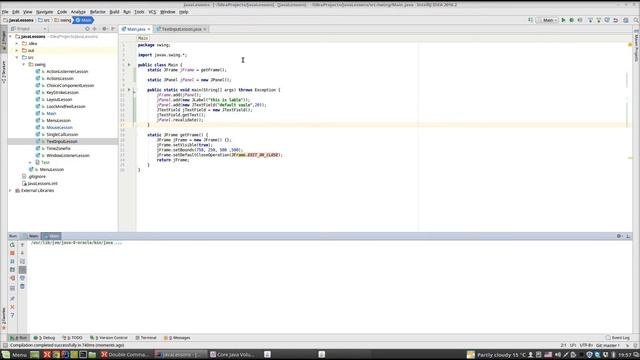Open the Main run configuration dropdown
The width and height of the screenshot is (640, 360).
(x=548, y=20)
